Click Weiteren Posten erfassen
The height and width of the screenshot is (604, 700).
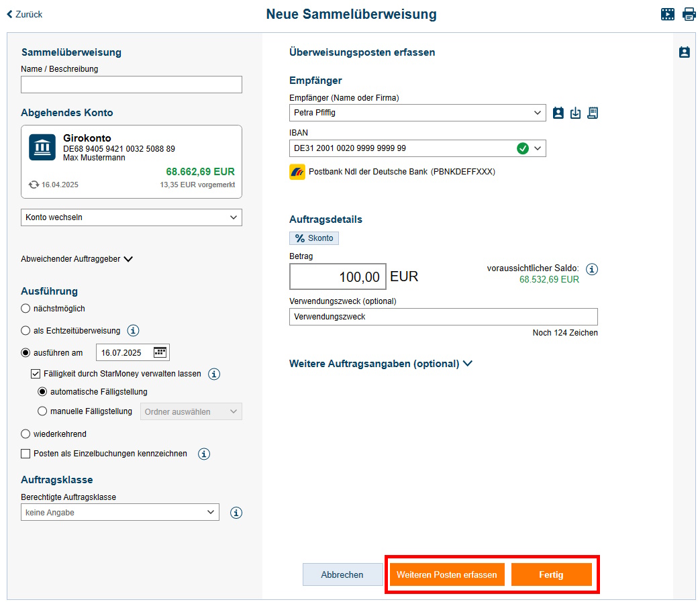446,574
